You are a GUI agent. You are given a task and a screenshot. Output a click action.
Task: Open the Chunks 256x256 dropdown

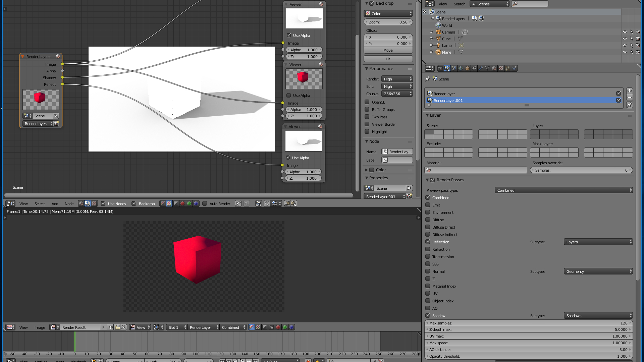[397, 94]
